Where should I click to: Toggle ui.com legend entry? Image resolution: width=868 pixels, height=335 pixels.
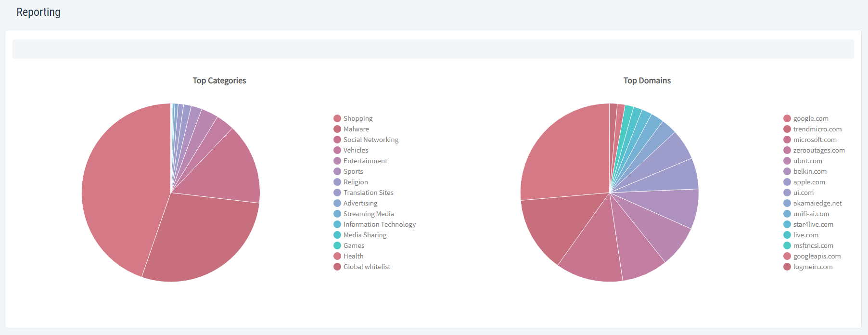799,193
